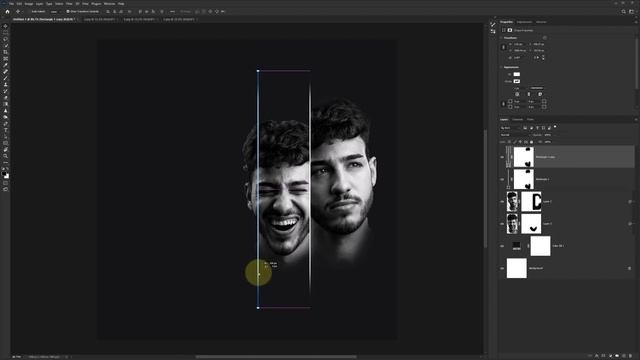Hide the Rectangle 1 copy layer
Viewport: 640px width, 360px height.
click(x=502, y=157)
